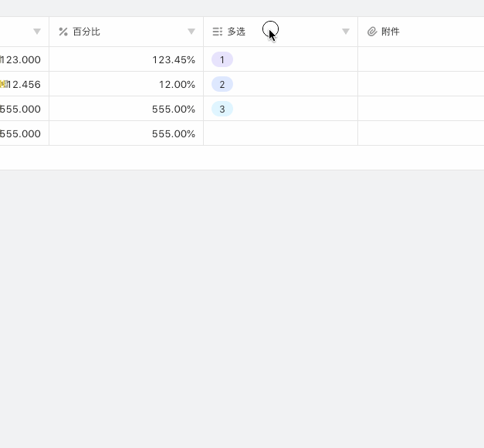The image size is (484, 448).
Task: Click the blue tag labeled 2
Action: click(222, 84)
